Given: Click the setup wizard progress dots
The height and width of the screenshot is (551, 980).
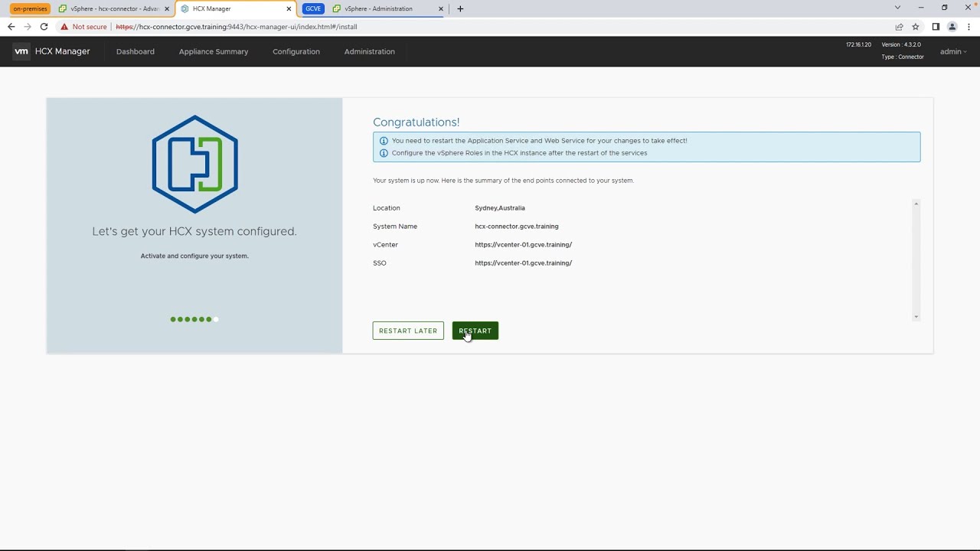Looking at the screenshot, I should 194,319.
